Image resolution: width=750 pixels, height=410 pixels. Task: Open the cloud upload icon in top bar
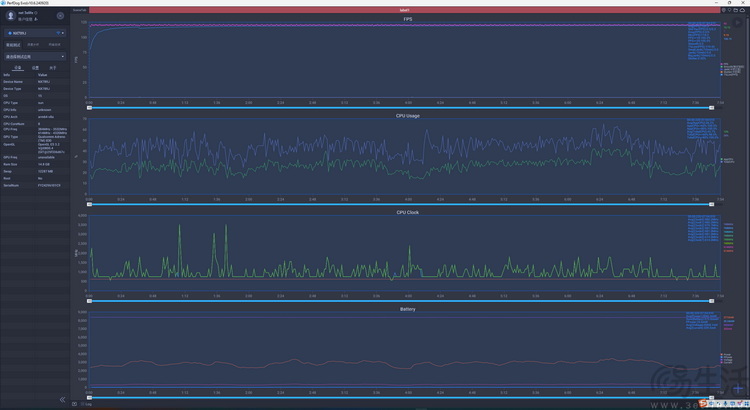742,10
